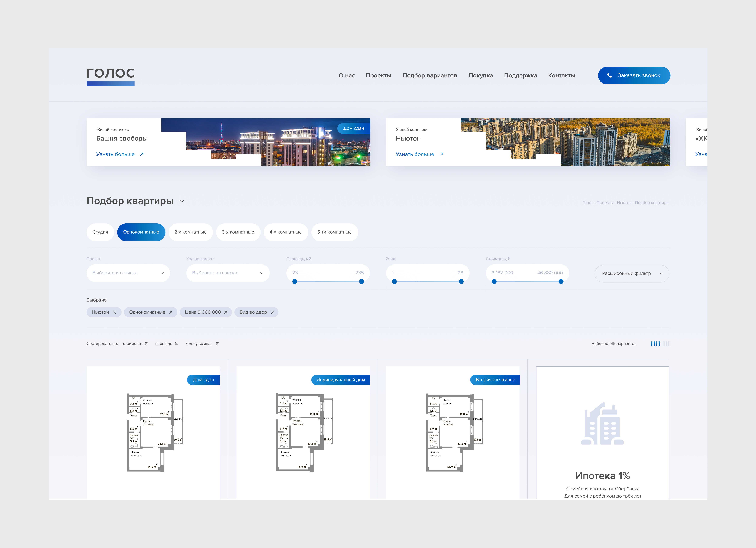
Task: Click minimum handle of Площадь slider
Action: point(294,282)
